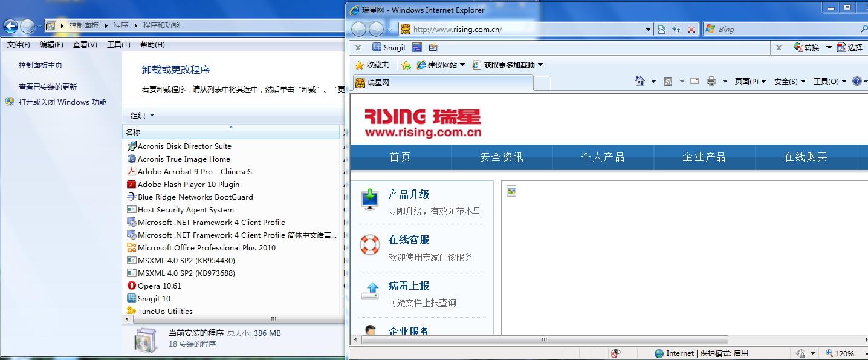
Task: Open the 页面(P) menu
Action: (750, 81)
